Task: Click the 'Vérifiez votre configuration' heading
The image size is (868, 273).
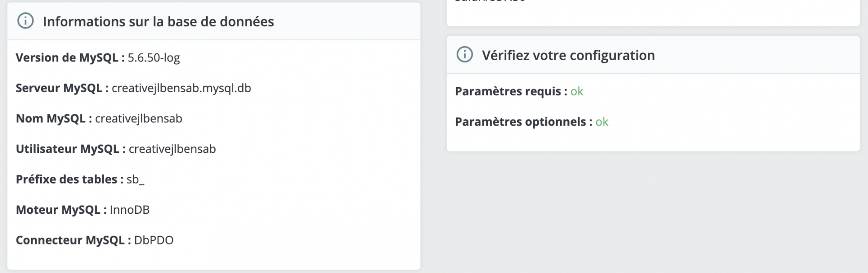Action: (x=568, y=56)
